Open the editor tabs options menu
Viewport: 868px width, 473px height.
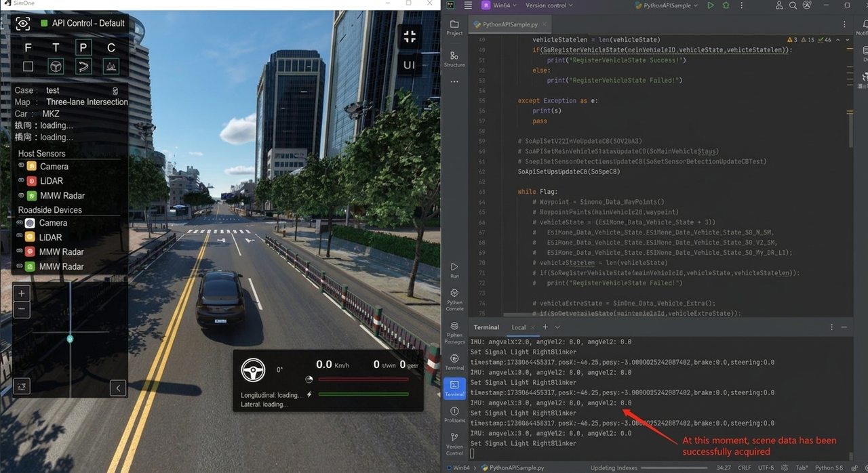coord(844,24)
